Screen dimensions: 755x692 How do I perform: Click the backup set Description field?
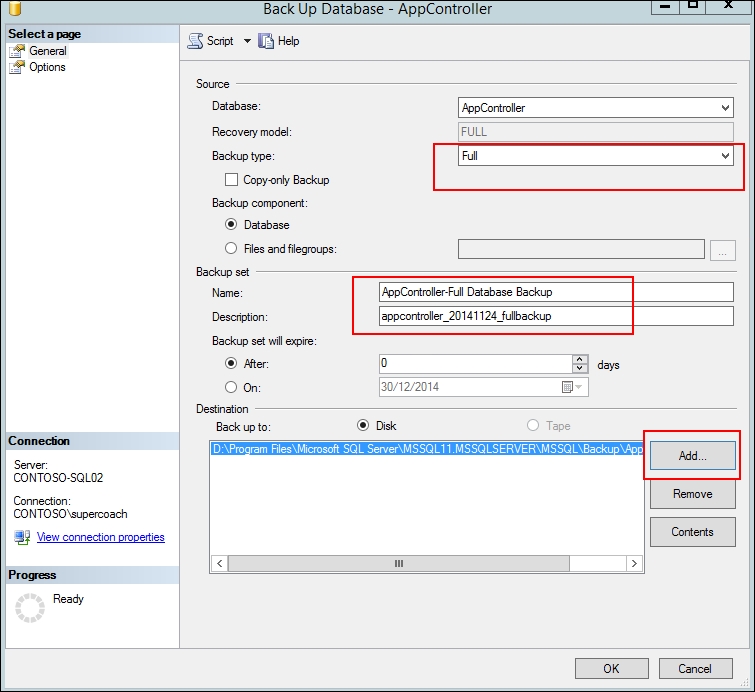tap(556, 316)
